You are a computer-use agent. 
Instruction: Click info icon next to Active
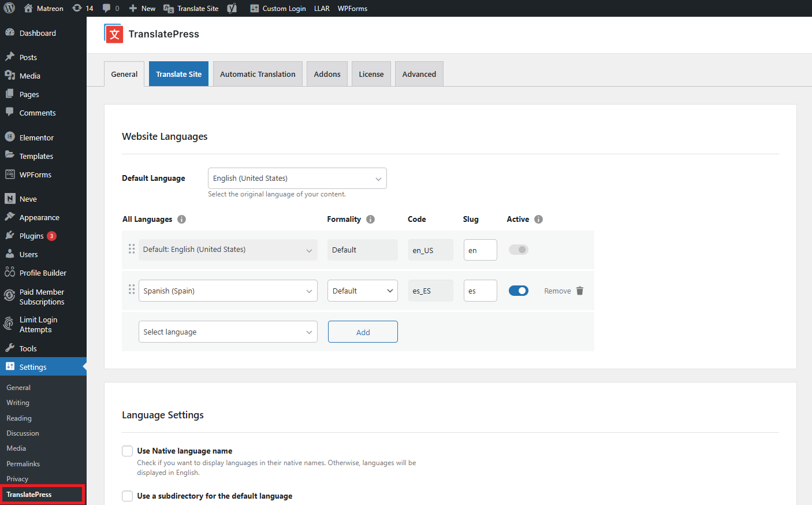coord(538,219)
